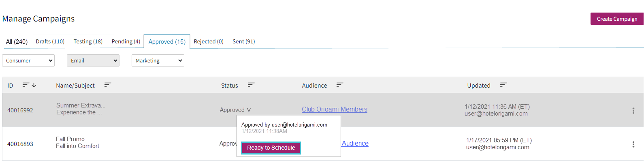Screen dimensions: 644x161
Task: Click updated date 1/17/2021 05:59 PM (ET)
Action: pyautogui.click(x=499, y=140)
